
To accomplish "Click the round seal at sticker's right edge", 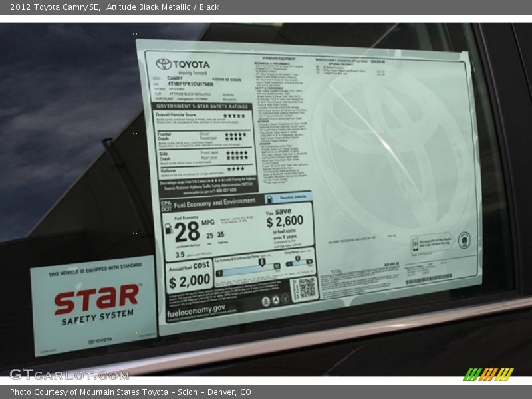I will pos(464,240).
